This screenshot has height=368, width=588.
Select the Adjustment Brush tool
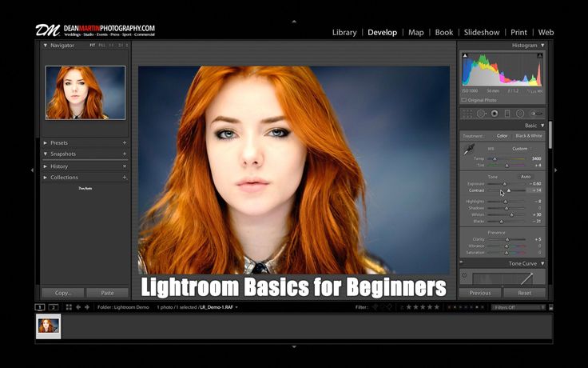click(536, 114)
